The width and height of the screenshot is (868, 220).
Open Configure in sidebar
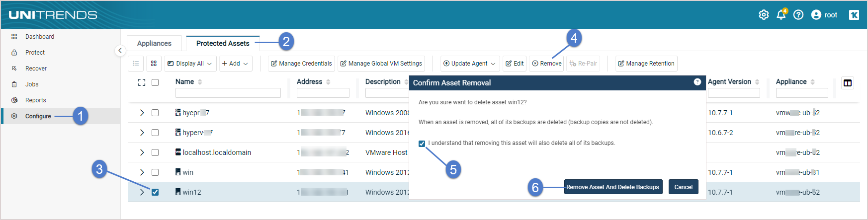point(61,116)
